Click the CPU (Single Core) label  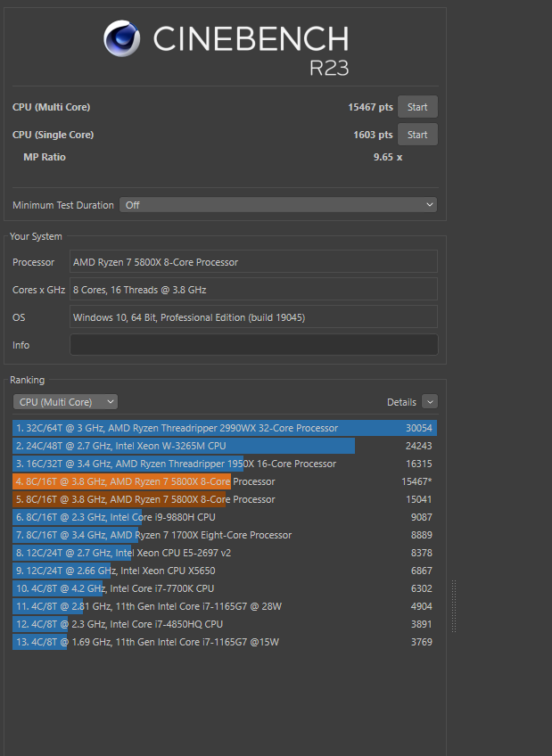[x=53, y=135]
